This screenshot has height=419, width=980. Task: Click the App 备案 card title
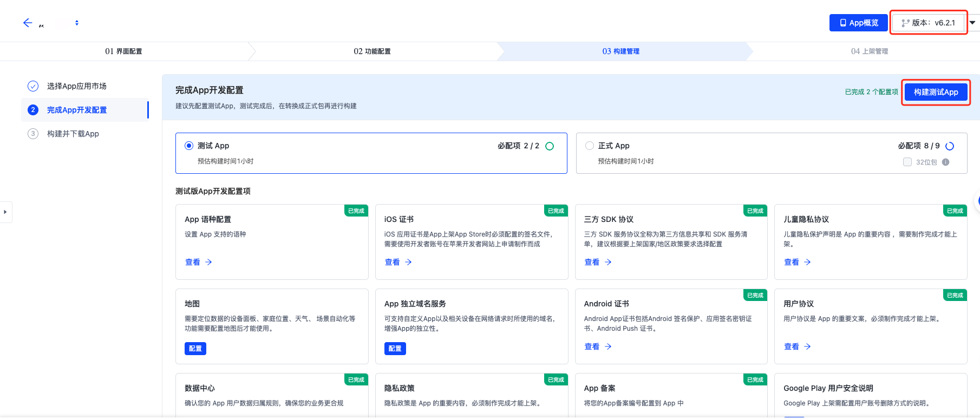tap(599, 388)
